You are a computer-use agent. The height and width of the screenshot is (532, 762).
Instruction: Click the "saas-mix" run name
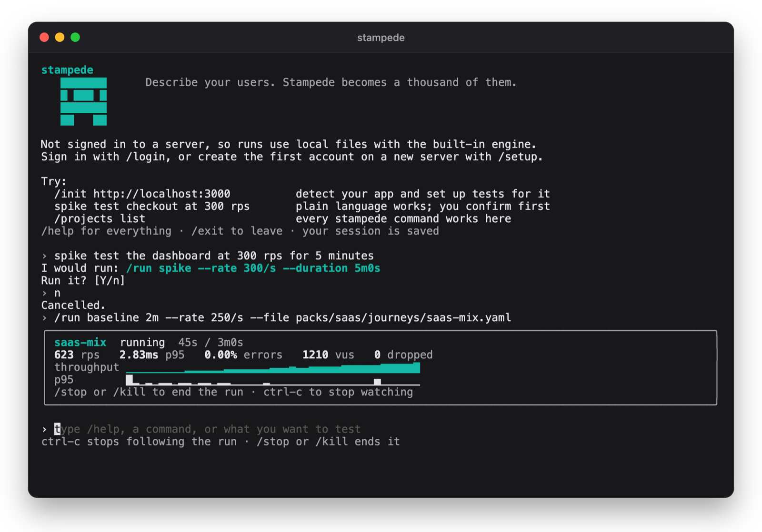click(x=80, y=343)
